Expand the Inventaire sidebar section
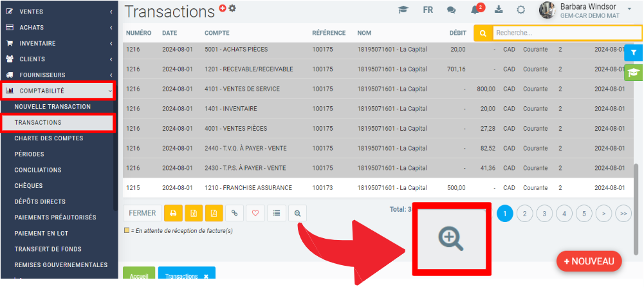The height and width of the screenshot is (287, 644). (x=58, y=43)
